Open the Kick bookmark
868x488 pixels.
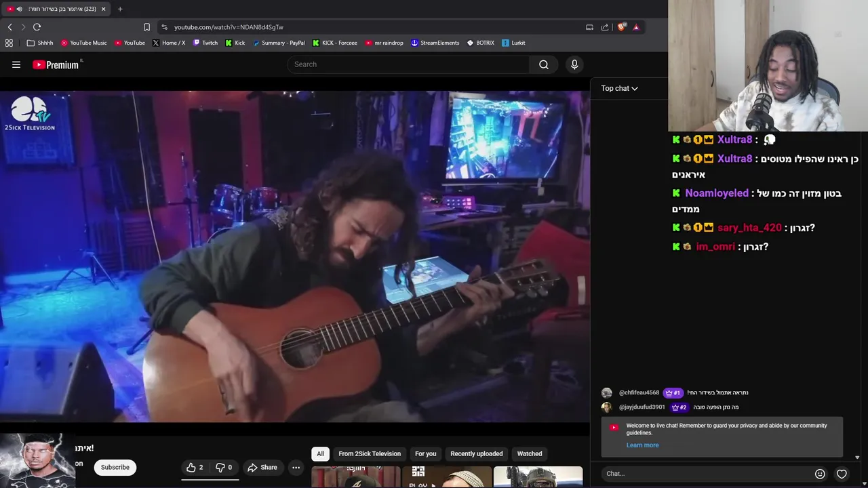point(235,43)
